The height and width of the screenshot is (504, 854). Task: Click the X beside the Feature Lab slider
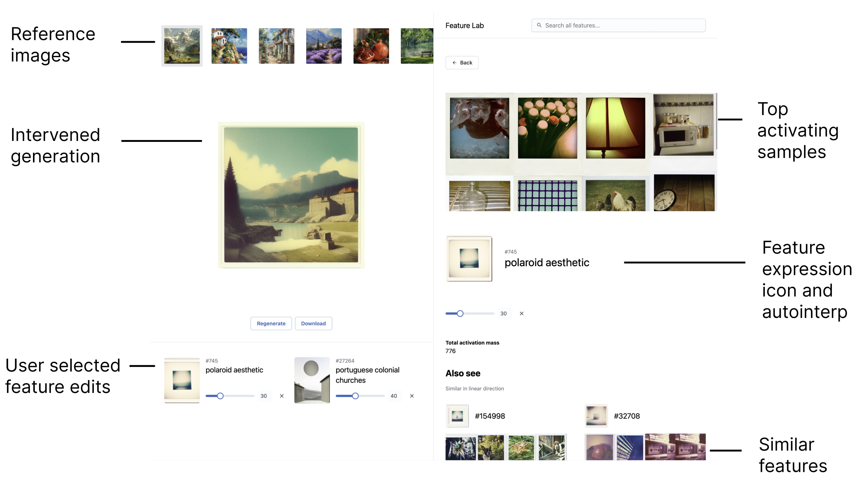coord(521,313)
